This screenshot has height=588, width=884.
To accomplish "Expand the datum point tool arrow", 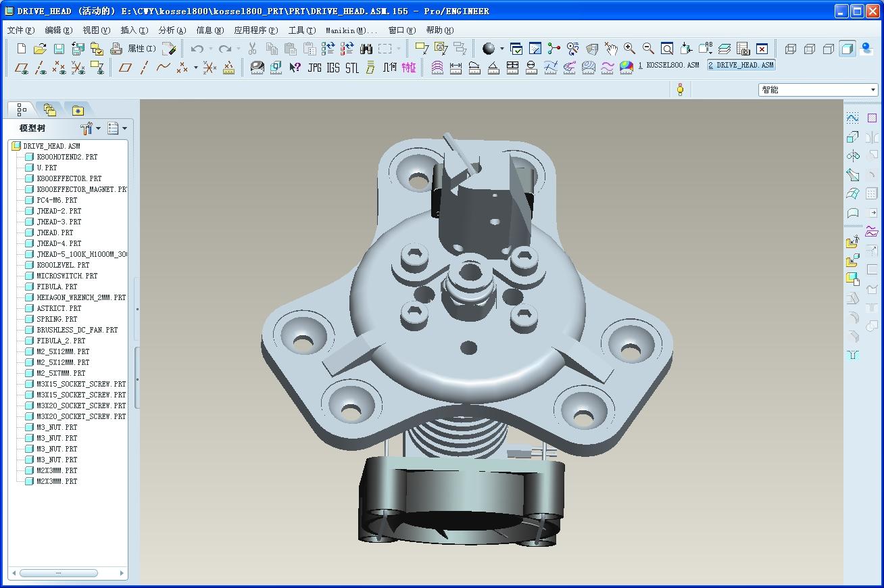I will [x=196, y=68].
